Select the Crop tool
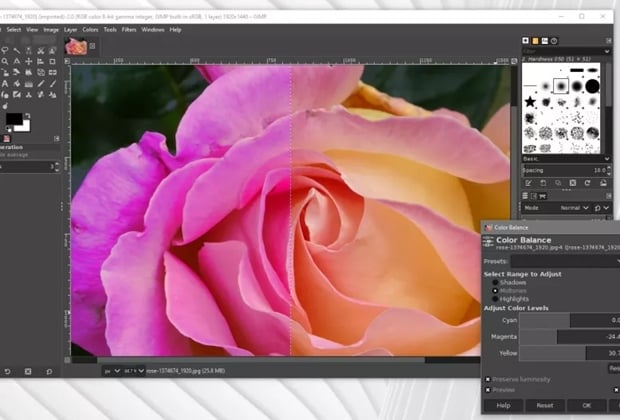Viewport: 620px width, 420px height. click(52, 62)
